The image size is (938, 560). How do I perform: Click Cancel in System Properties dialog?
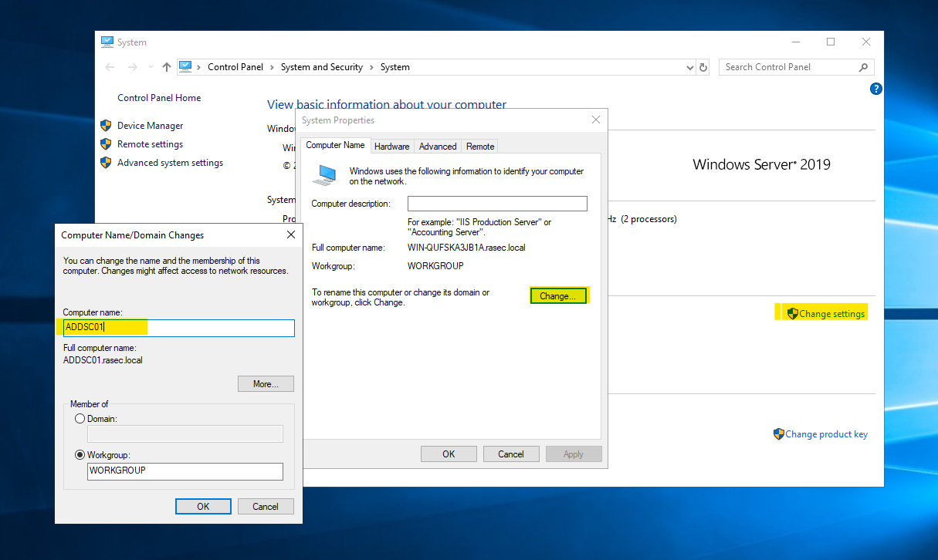click(511, 454)
